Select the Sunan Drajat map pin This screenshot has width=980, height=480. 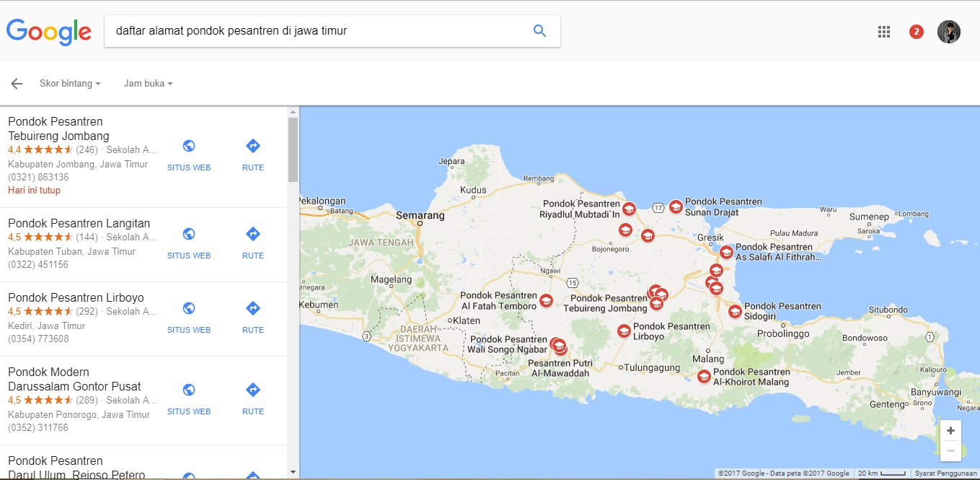676,207
